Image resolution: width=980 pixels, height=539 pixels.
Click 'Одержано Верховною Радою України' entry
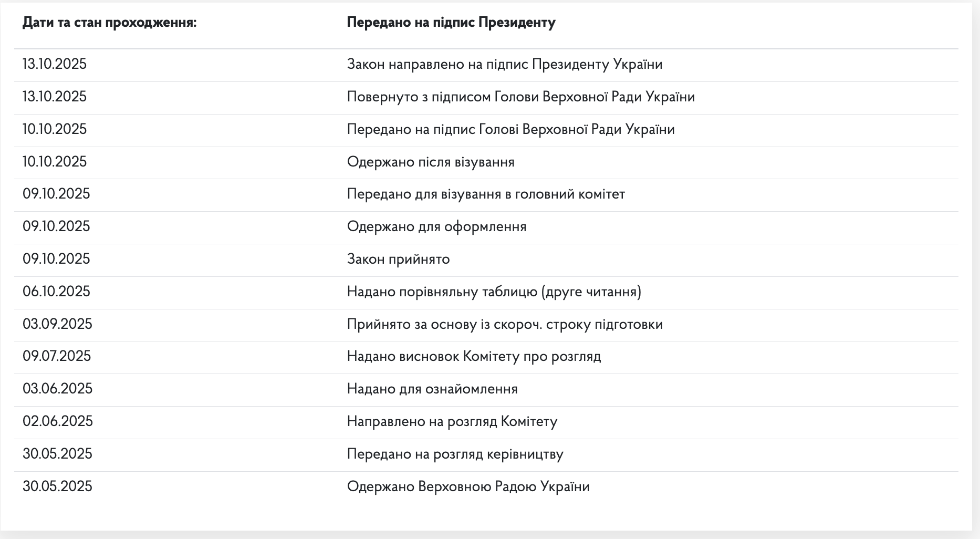(468, 487)
